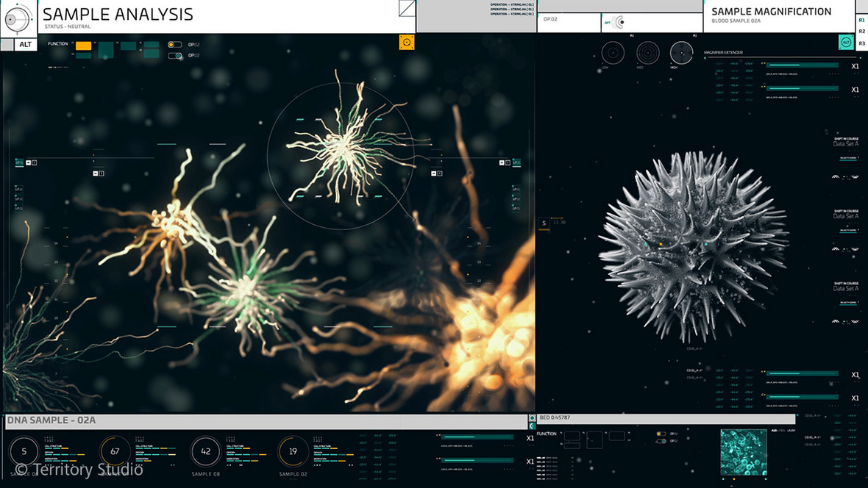Screen dimensions: 868x488
Task: Click the X1 multiplier beside the upper Magnifier Extender slider
Action: click(x=855, y=66)
